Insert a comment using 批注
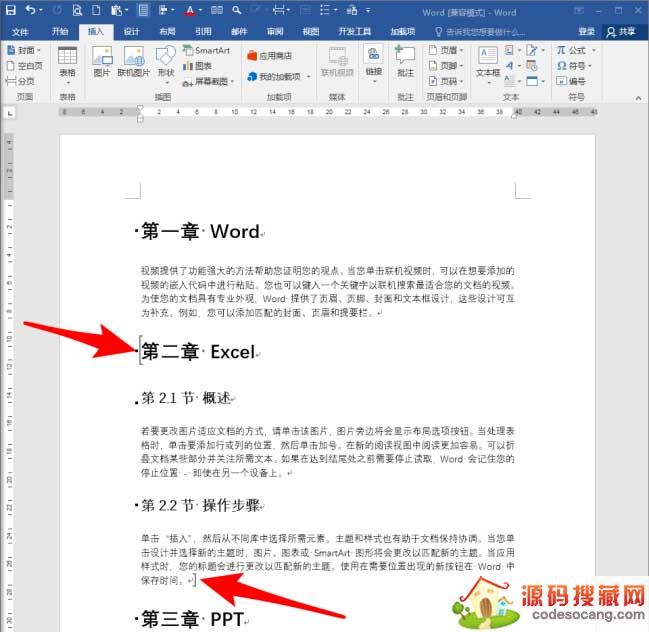 tap(405, 62)
